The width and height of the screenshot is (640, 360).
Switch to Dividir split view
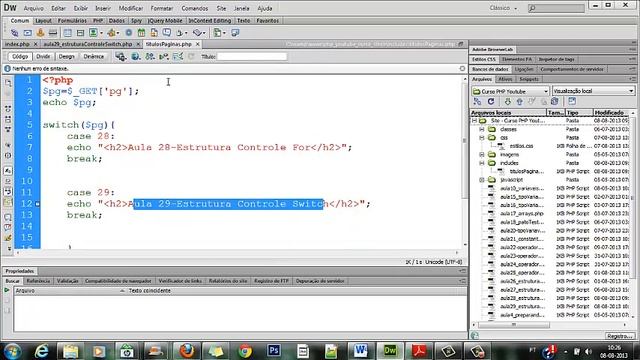pos(43,56)
